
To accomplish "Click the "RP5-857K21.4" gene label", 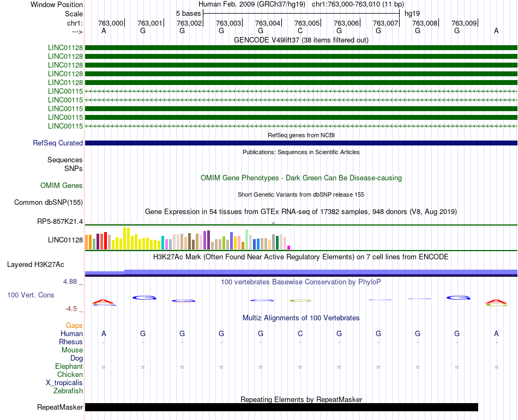I will click(x=60, y=221).
